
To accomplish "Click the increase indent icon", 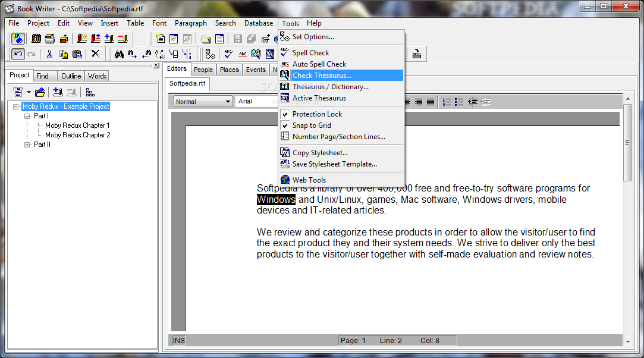I will pos(473,102).
